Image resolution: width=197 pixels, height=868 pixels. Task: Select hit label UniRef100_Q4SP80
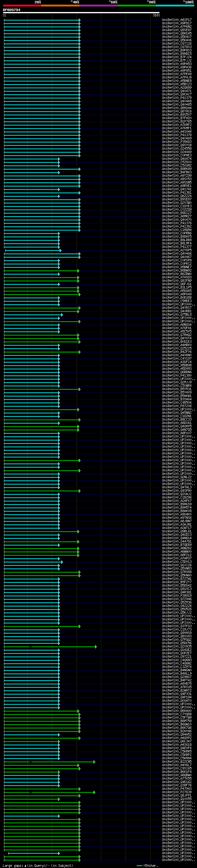pos(177,491)
